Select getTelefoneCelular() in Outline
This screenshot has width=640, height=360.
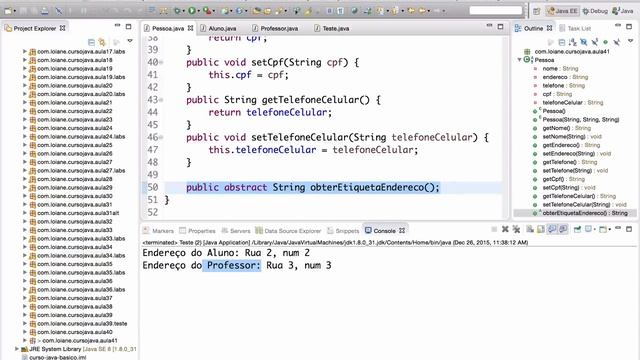(x=574, y=196)
